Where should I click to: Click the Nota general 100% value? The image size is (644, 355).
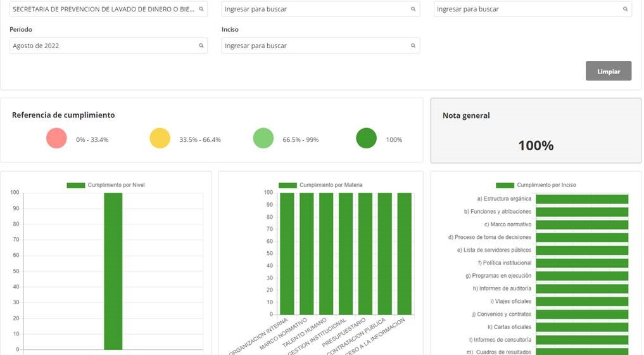point(536,145)
